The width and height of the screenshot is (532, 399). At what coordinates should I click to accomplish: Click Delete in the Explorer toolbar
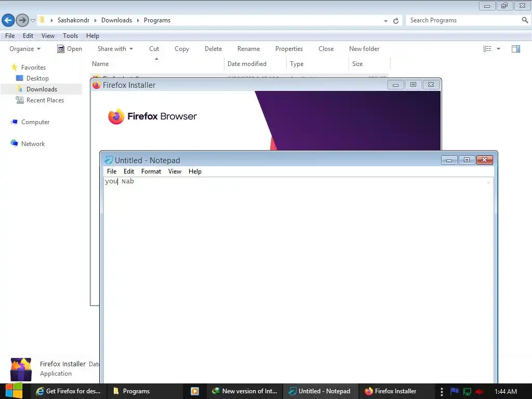(x=213, y=49)
